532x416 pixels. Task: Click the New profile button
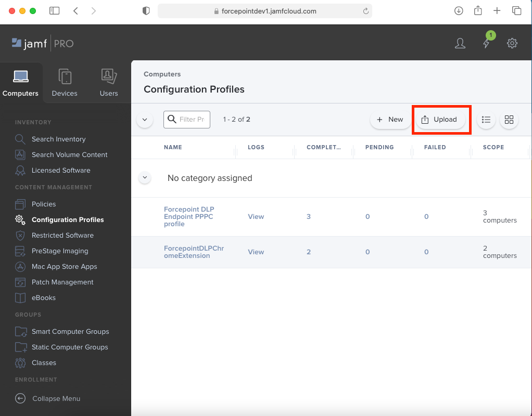click(x=390, y=120)
